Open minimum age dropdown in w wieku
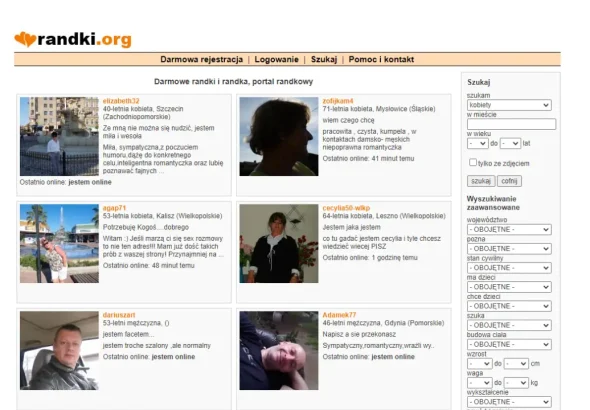590x410 pixels. point(477,143)
